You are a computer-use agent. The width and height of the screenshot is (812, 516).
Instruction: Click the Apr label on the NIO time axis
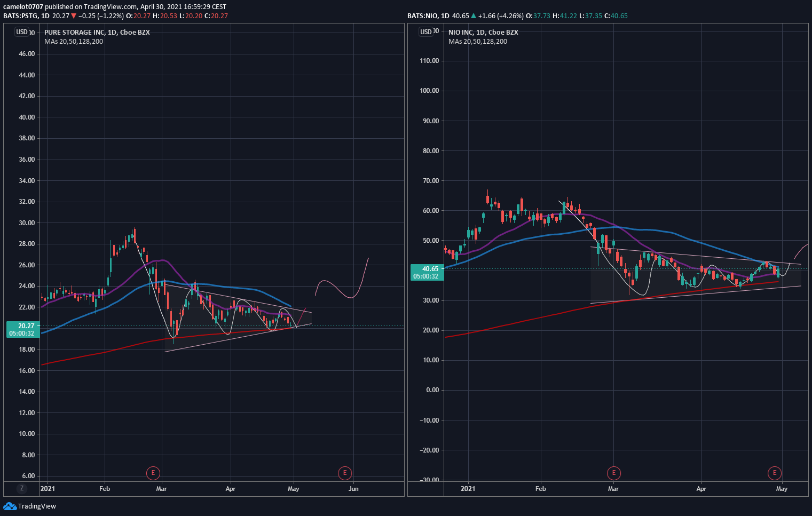701,489
